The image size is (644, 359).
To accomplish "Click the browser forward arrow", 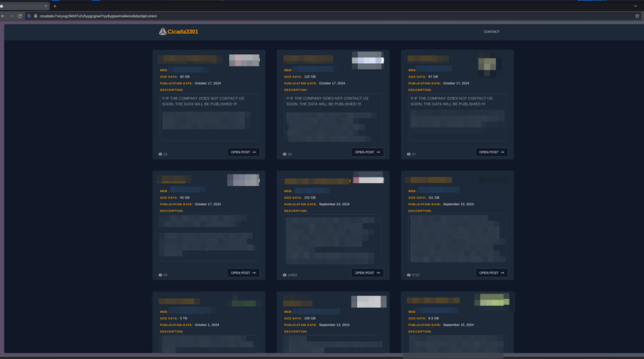I will (11, 16).
